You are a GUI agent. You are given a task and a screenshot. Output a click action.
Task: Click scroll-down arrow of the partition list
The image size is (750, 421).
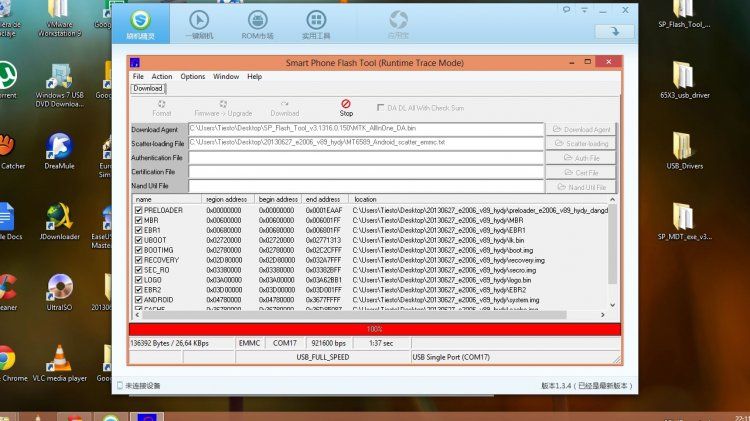[x=612, y=305]
